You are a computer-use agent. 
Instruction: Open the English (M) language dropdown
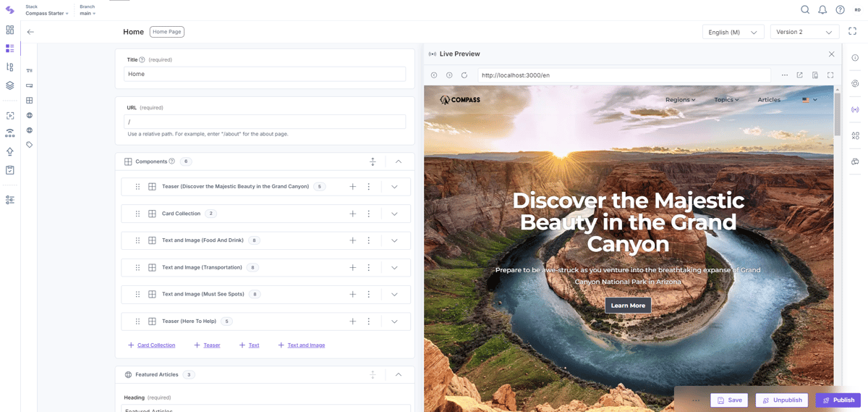tap(733, 32)
